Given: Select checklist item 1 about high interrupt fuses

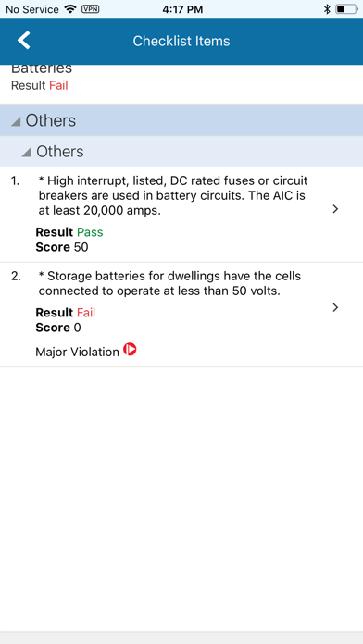Looking at the screenshot, I should 181,214.
